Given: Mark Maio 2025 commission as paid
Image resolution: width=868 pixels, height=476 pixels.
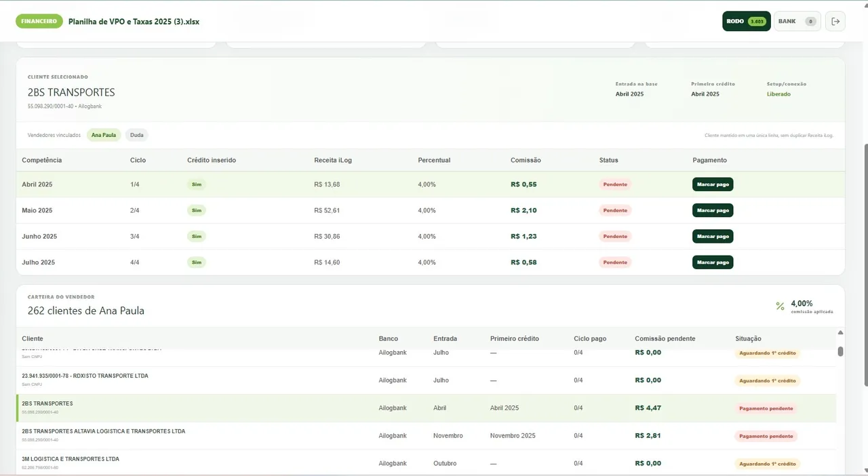Looking at the screenshot, I should 713,210.
